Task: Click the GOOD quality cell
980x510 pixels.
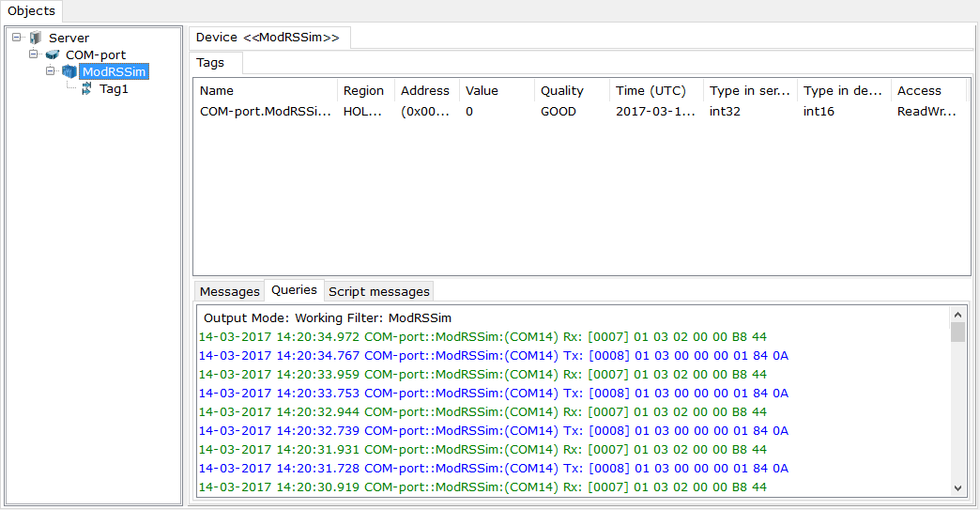Action: pyautogui.click(x=559, y=111)
